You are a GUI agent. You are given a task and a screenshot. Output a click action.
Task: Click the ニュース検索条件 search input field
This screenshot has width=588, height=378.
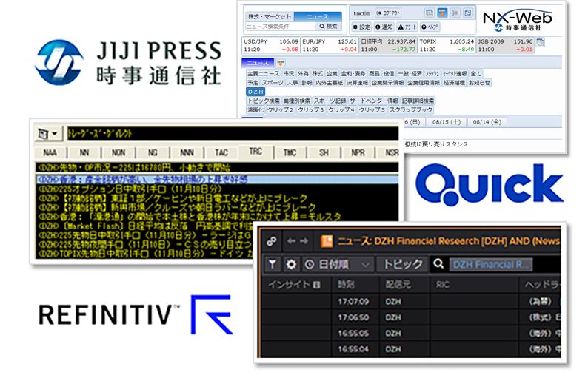pos(280,27)
